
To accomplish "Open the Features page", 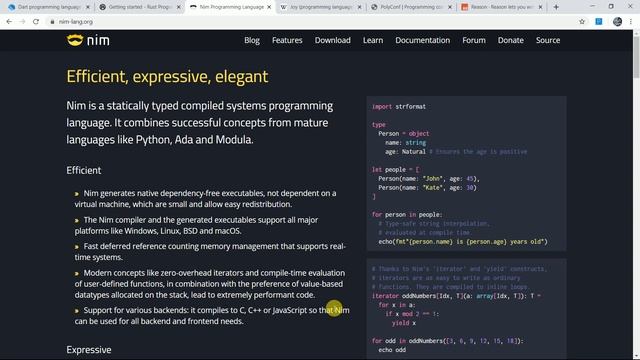I will coord(287,40).
